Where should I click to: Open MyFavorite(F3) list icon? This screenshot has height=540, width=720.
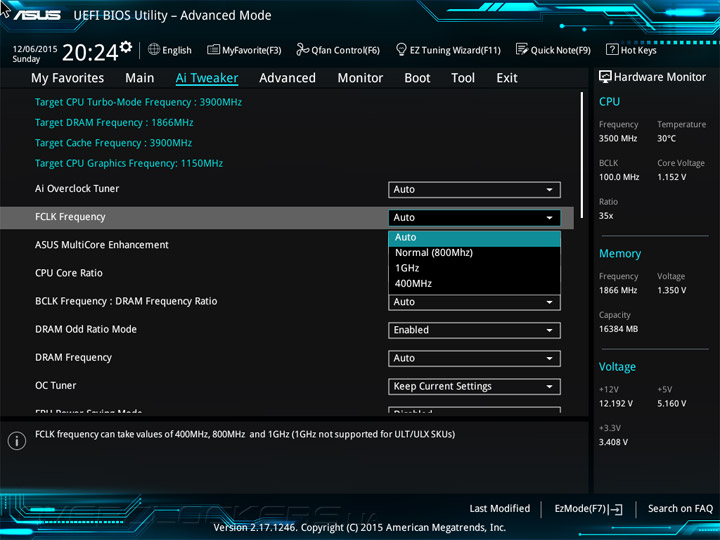coord(213,49)
